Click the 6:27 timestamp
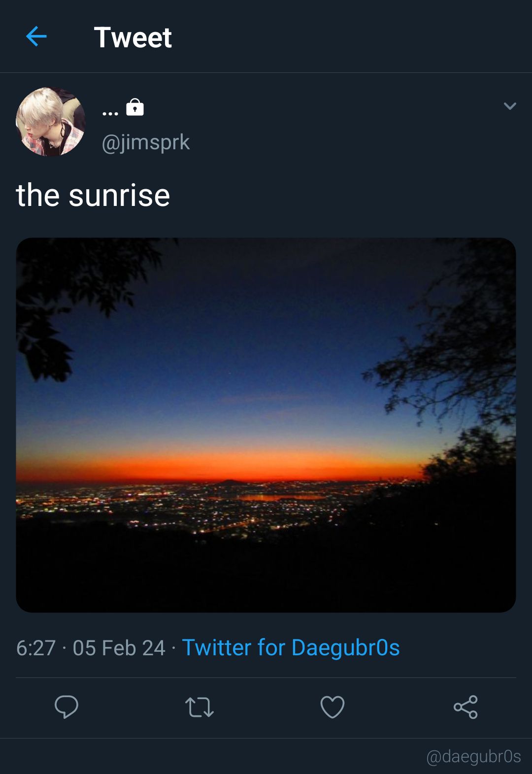The height and width of the screenshot is (774, 532). pyautogui.click(x=36, y=648)
